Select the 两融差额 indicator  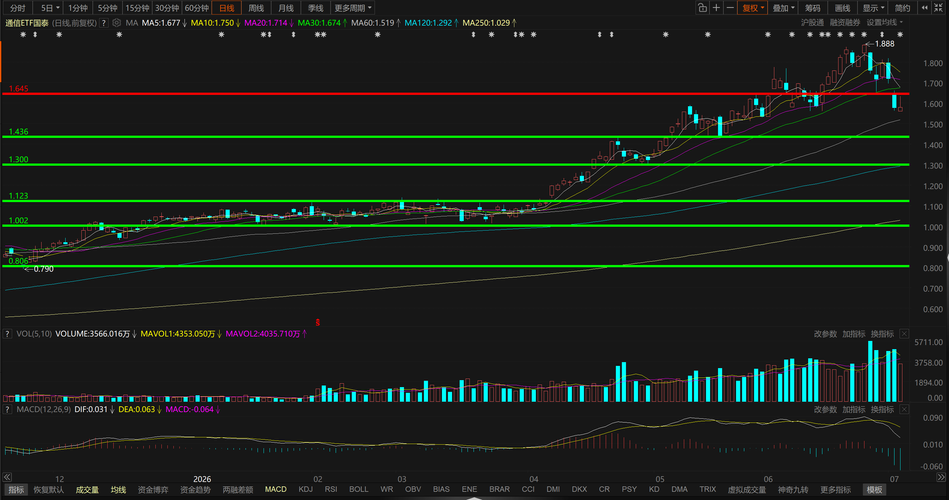pos(238,490)
